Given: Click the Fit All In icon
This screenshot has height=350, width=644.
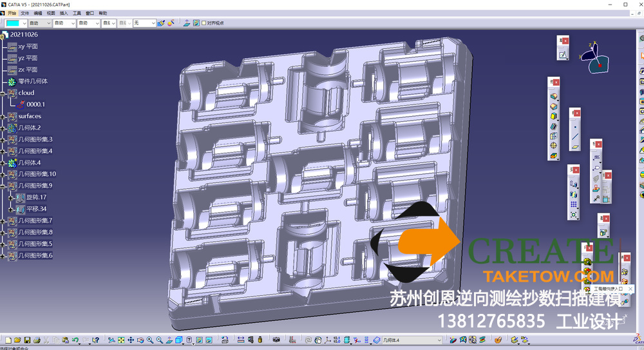Looking at the screenshot, I should 121,340.
